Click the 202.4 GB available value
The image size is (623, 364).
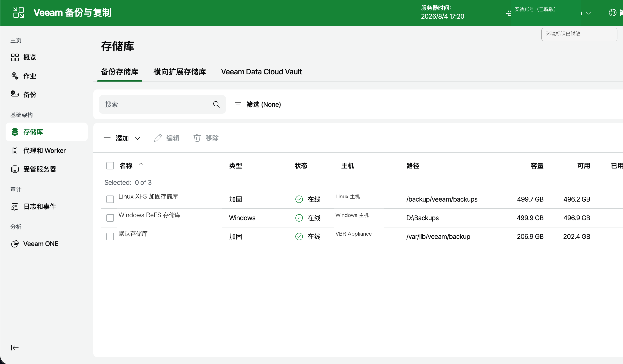[x=577, y=237]
